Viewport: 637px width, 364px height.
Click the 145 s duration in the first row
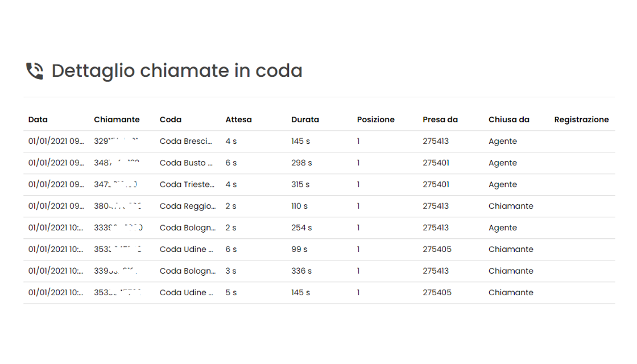(x=300, y=141)
